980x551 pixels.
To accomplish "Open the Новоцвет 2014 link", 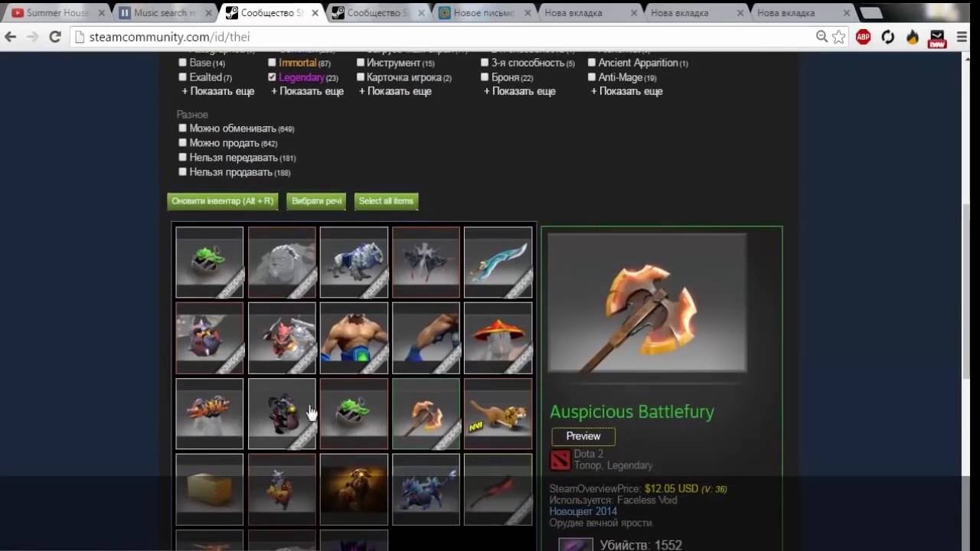I will point(583,511).
